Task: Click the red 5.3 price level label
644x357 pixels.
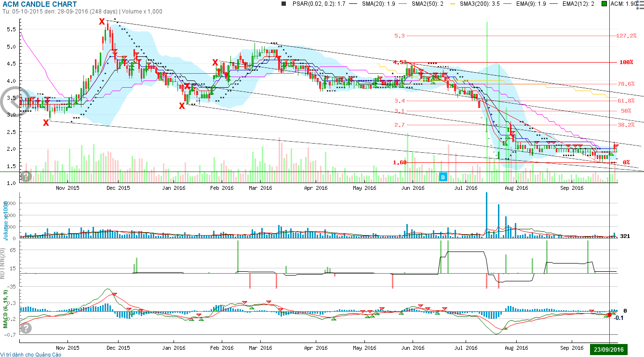Action: (400, 36)
